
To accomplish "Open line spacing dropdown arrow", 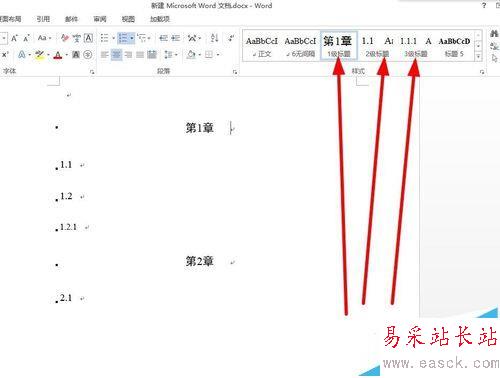I will [x=176, y=55].
